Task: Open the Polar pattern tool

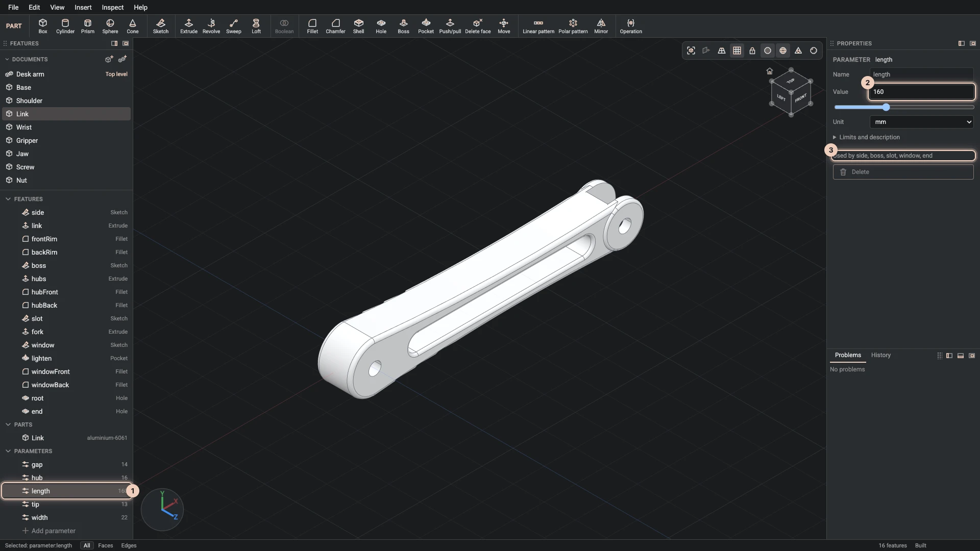Action: (x=573, y=26)
